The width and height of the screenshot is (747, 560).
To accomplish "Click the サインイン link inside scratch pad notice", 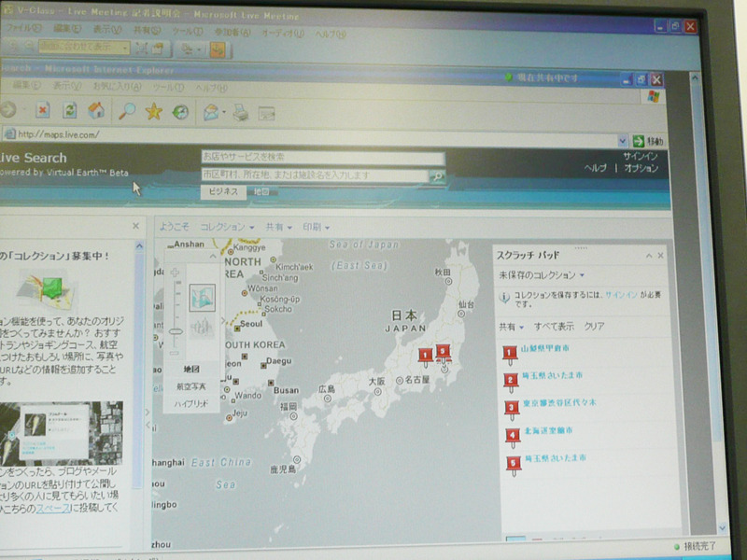I will click(x=621, y=295).
